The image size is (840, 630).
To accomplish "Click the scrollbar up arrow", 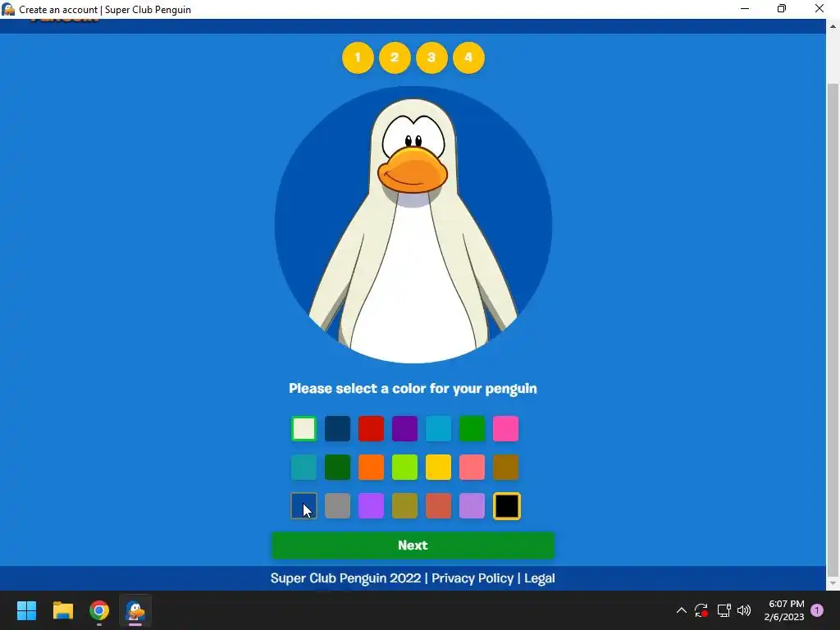I will (x=833, y=25).
